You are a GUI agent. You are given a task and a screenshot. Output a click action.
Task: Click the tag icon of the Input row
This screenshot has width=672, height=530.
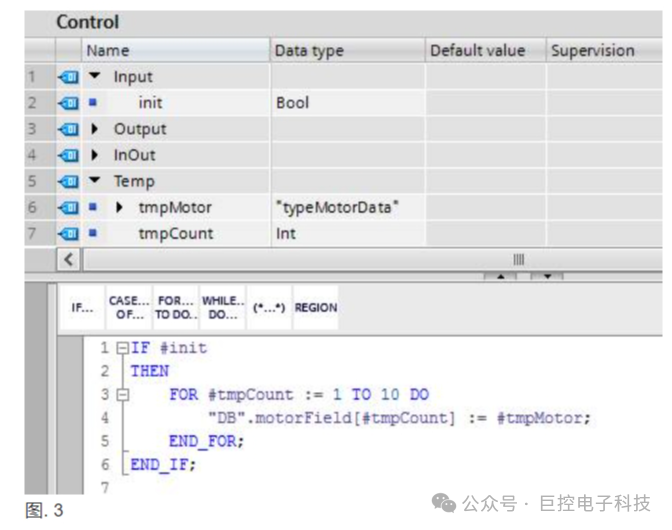69,78
